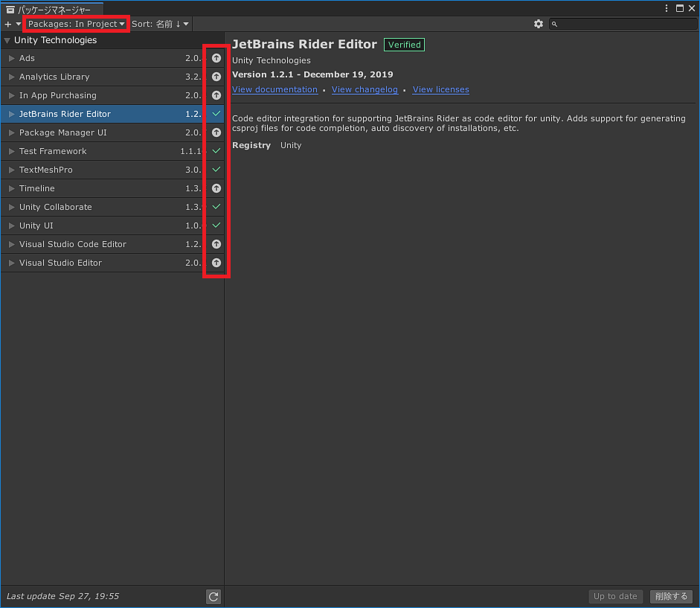This screenshot has width=700, height=608.
Task: Click the update arrow icon for Package Manager UI
Action: [x=216, y=132]
